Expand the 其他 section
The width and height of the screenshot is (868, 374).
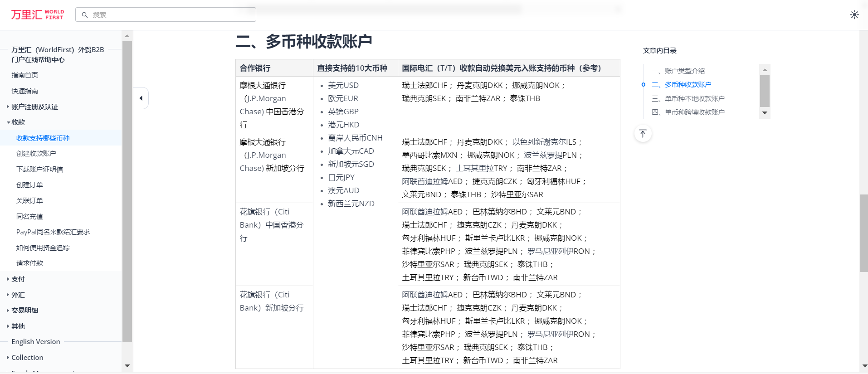(x=16, y=326)
